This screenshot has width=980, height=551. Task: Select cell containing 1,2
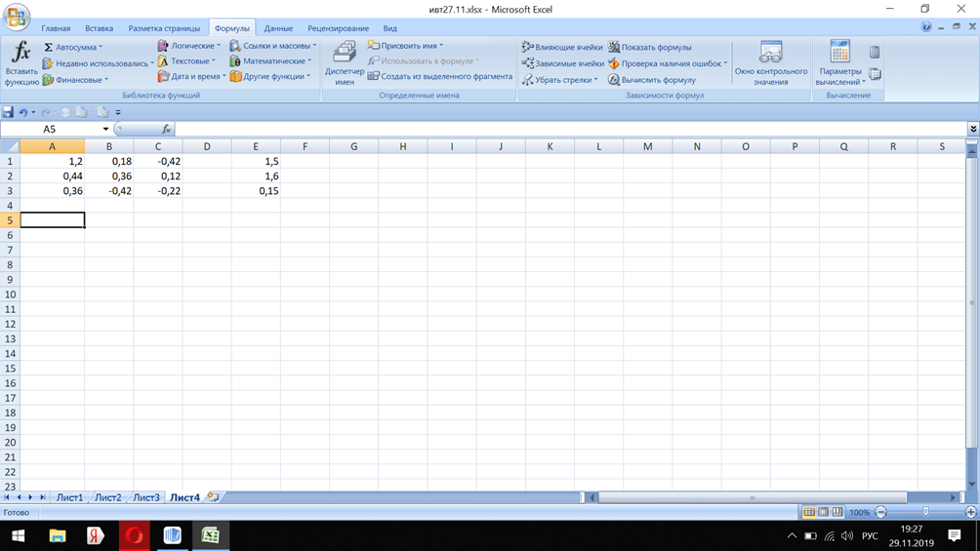pyautogui.click(x=53, y=161)
